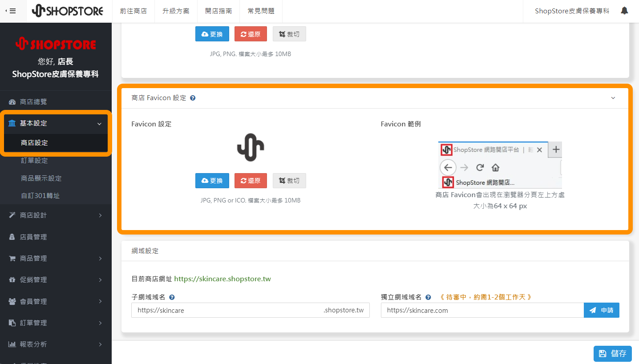Viewport: 639px width, 364px height.
Task: Click the 申請 domain apply button
Action: (x=602, y=310)
